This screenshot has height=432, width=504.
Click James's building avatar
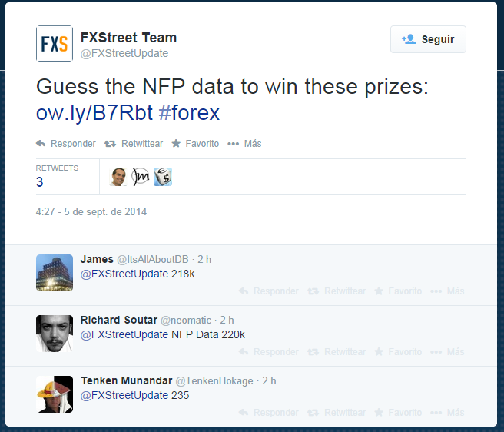pos(55,273)
